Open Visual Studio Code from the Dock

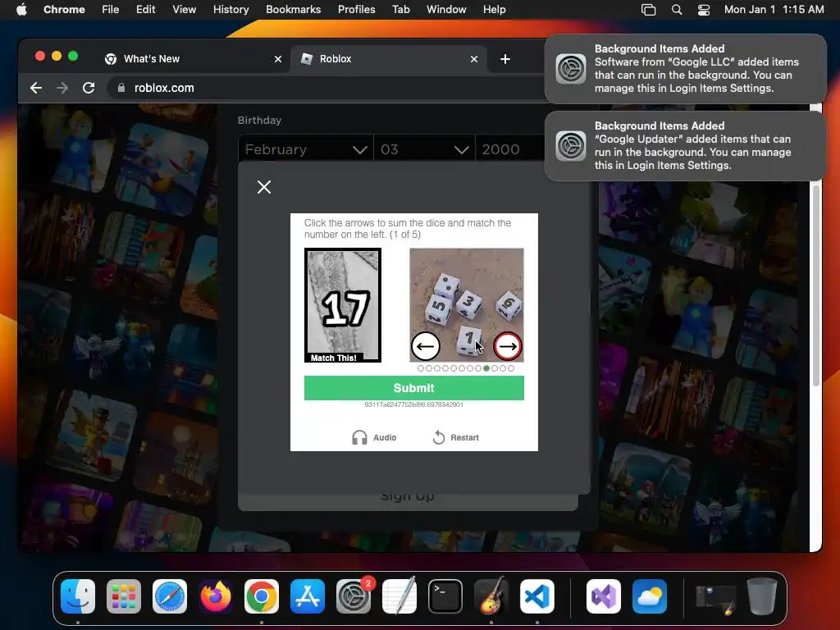click(x=536, y=596)
